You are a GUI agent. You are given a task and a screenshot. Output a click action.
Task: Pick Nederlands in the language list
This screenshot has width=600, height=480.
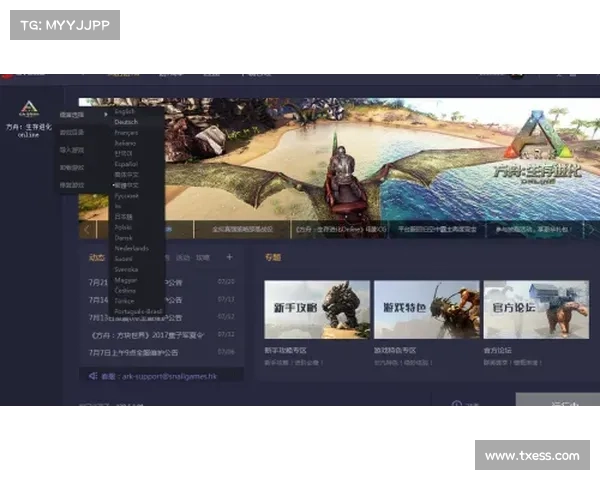[x=132, y=248]
